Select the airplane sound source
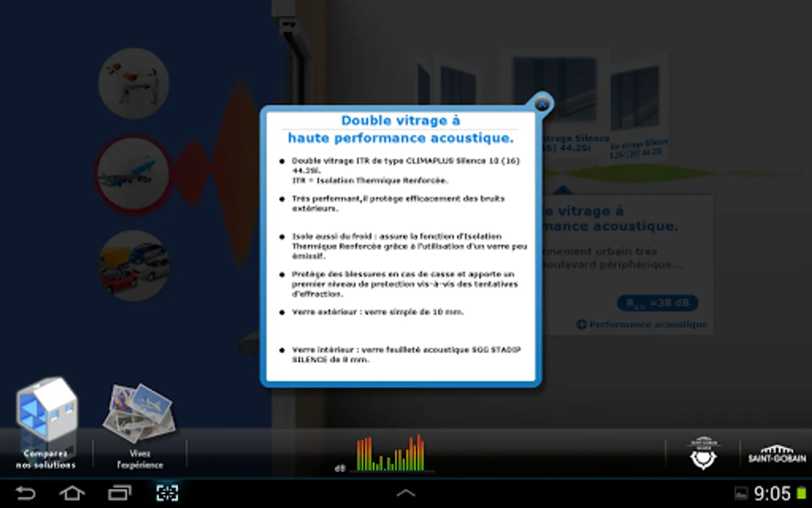812x508 pixels. pos(134,174)
